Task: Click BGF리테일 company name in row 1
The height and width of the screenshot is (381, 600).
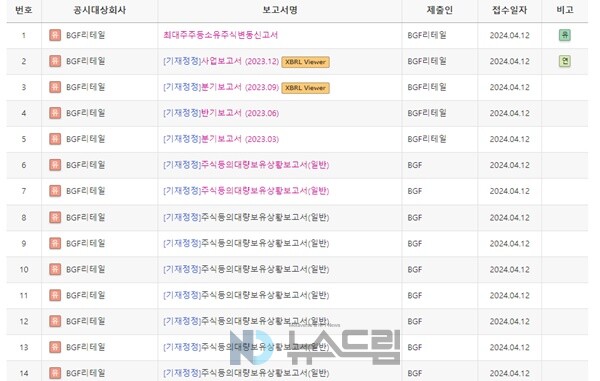Action: coord(86,35)
